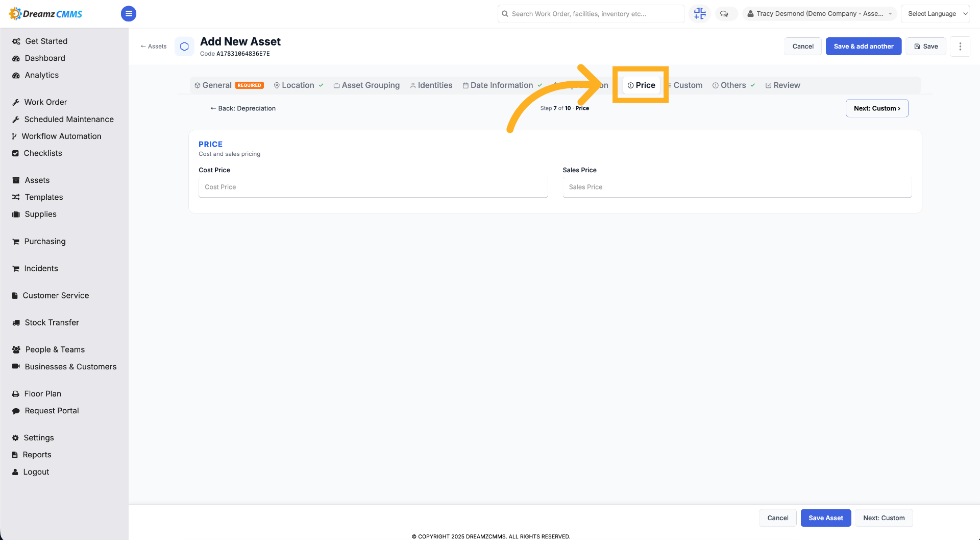
Task: Switch to the Asset Grouping tab
Action: click(x=366, y=85)
